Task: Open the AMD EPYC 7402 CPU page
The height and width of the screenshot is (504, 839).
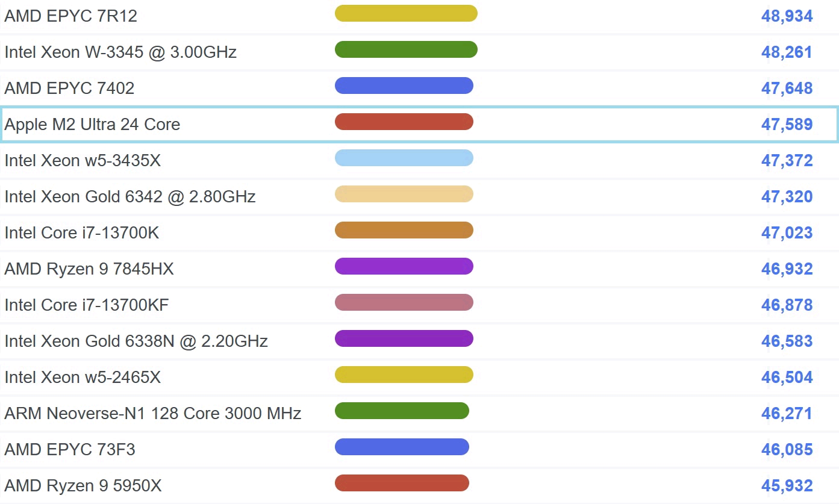Action: click(x=69, y=89)
